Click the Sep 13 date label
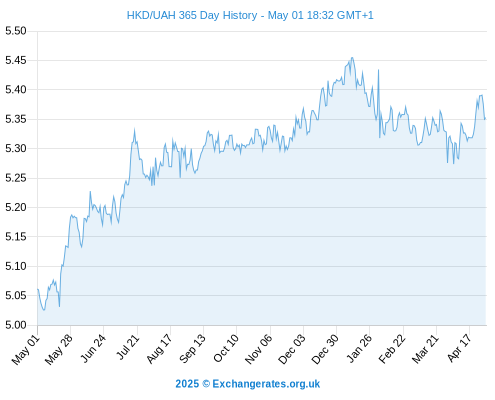The image size is (495, 400). click(x=192, y=349)
